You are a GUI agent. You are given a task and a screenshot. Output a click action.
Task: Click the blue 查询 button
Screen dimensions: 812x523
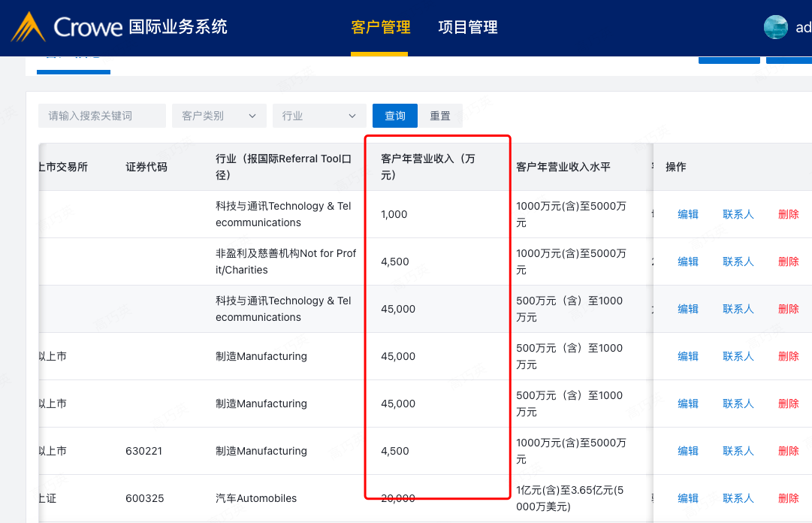tap(395, 116)
